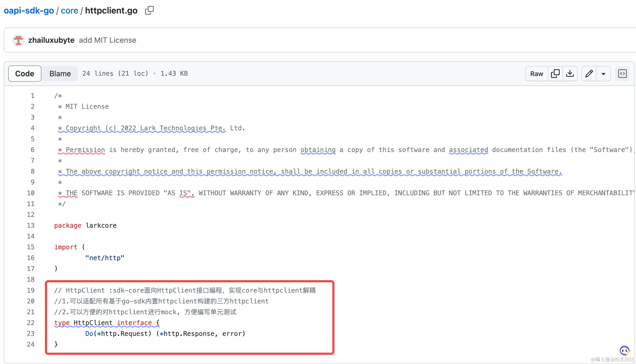Click the HttpClient interface name in code
Viewport: 636px width, 364px height.
pyautogui.click(x=93, y=323)
